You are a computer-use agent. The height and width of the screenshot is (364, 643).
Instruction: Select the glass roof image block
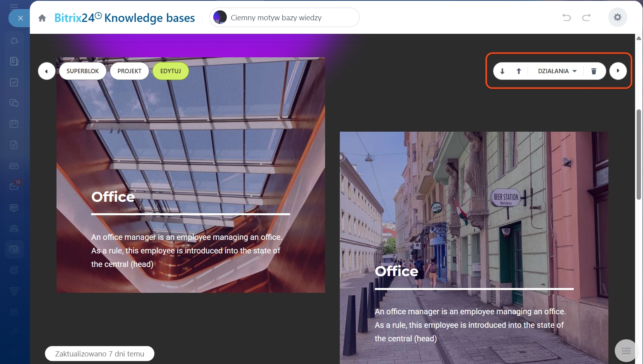[191, 175]
